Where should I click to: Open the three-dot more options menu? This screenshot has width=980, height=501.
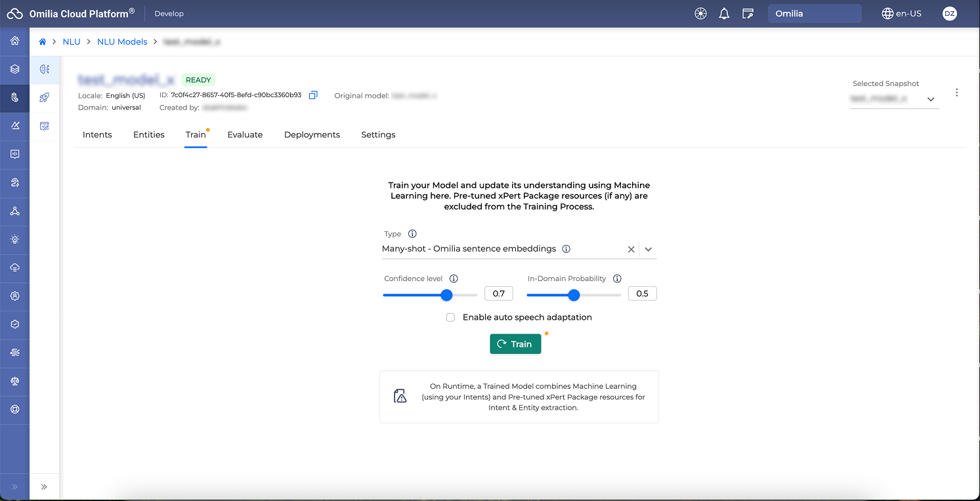coord(956,93)
